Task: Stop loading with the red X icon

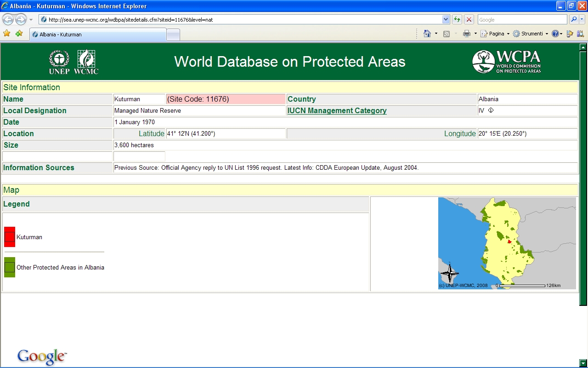Action: (x=469, y=19)
